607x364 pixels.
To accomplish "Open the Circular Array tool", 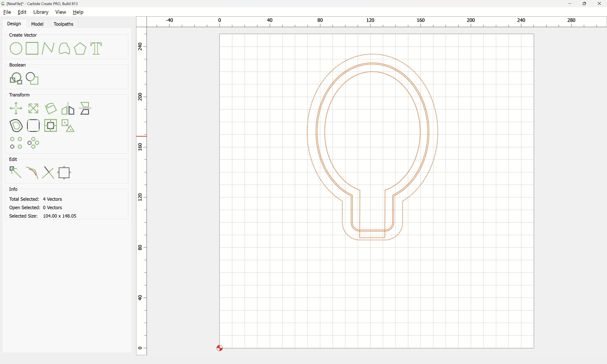I will coord(33,143).
